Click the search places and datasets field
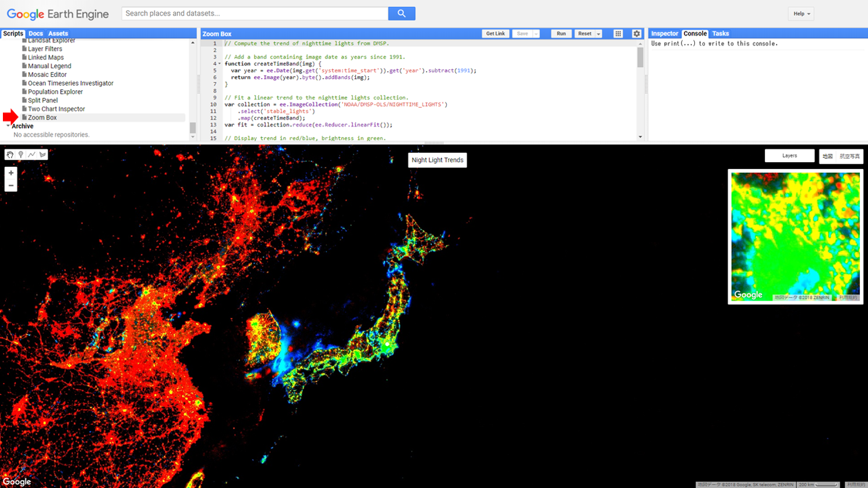 255,13
